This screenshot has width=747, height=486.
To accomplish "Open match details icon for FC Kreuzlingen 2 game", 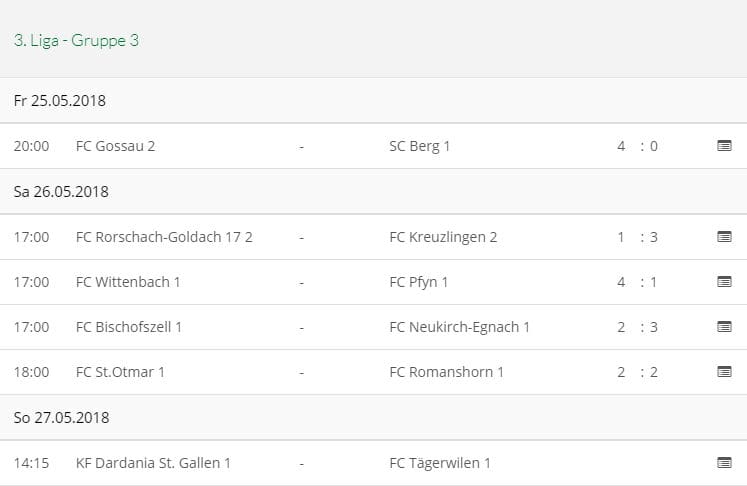I will tap(724, 237).
